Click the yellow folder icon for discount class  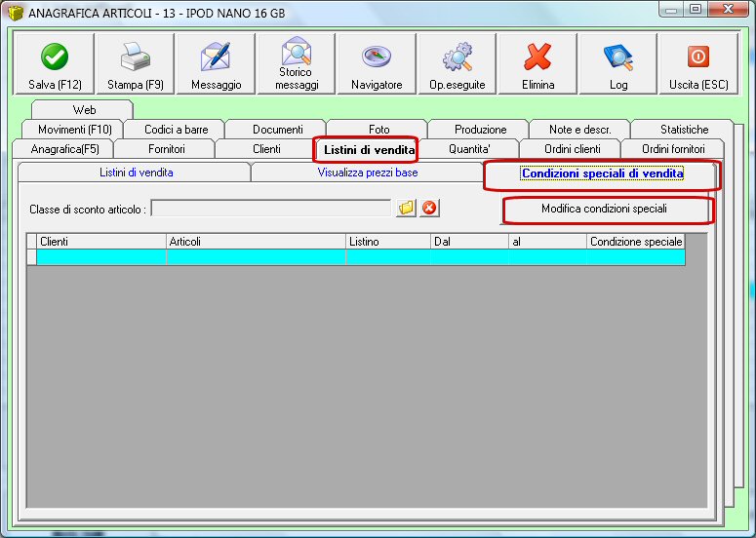[406, 208]
